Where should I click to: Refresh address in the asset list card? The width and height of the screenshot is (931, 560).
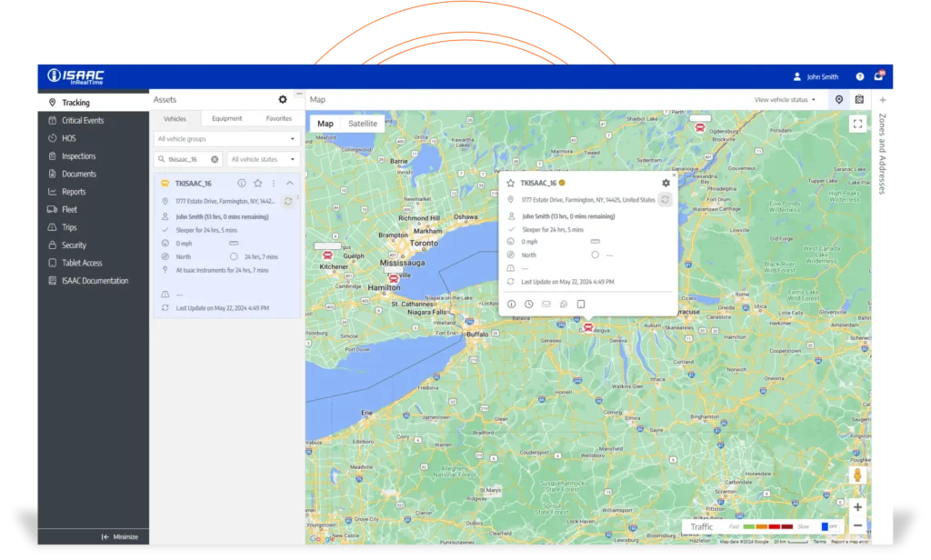coord(288,201)
